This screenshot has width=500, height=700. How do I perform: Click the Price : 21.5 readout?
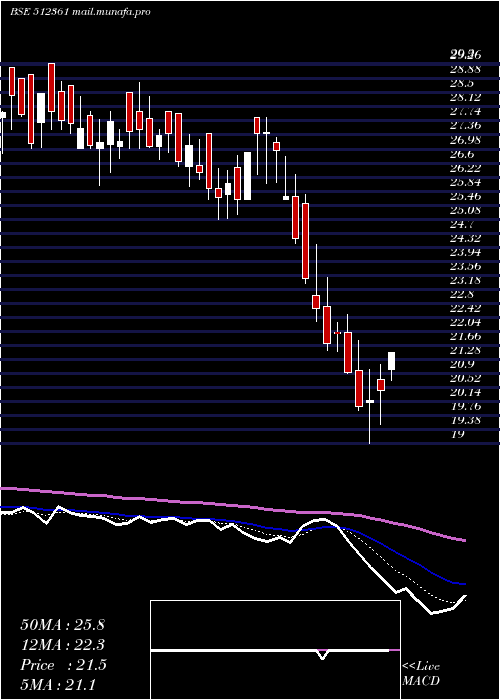coord(63,665)
